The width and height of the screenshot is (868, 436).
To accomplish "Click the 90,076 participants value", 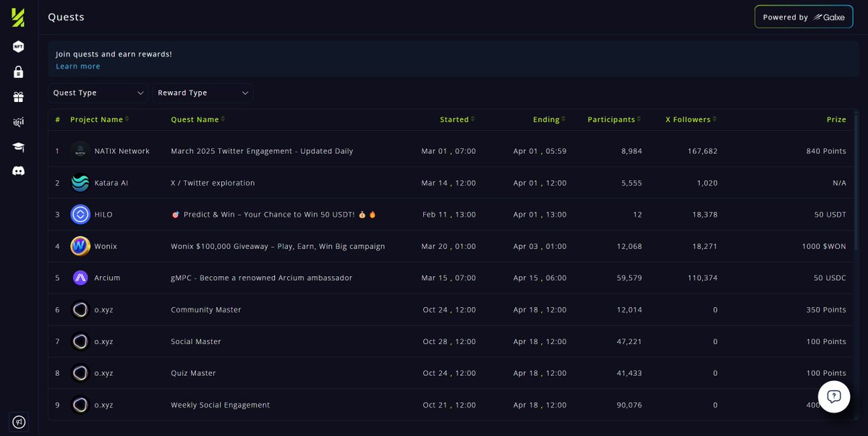I will [x=628, y=405].
